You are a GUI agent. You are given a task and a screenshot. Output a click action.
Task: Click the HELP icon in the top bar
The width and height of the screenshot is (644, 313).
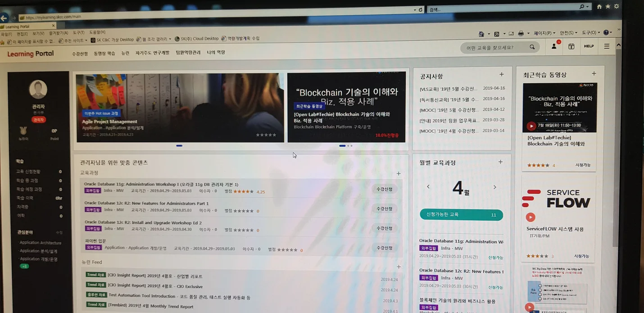(x=589, y=46)
